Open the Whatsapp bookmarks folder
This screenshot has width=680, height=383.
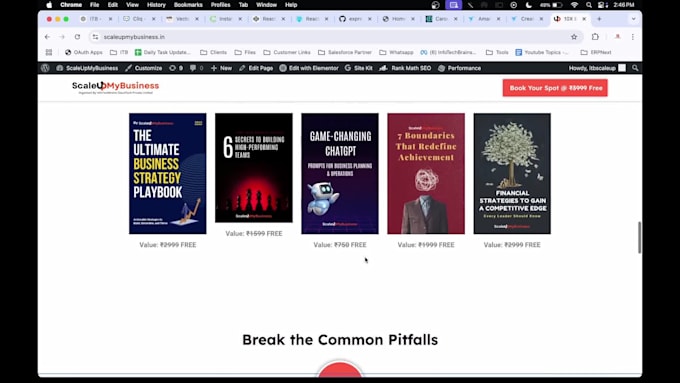[396, 52]
